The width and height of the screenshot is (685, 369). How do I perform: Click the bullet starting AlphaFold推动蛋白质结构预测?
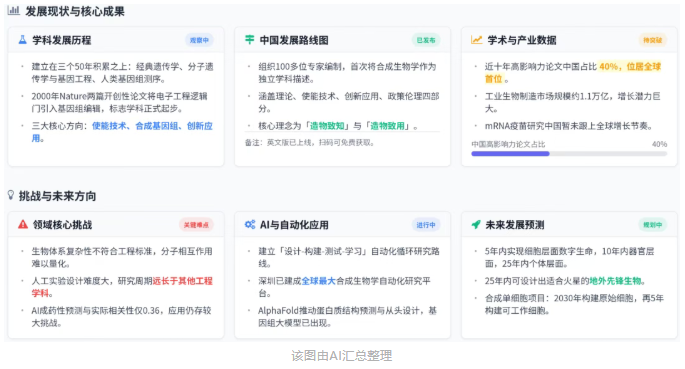coord(347,317)
